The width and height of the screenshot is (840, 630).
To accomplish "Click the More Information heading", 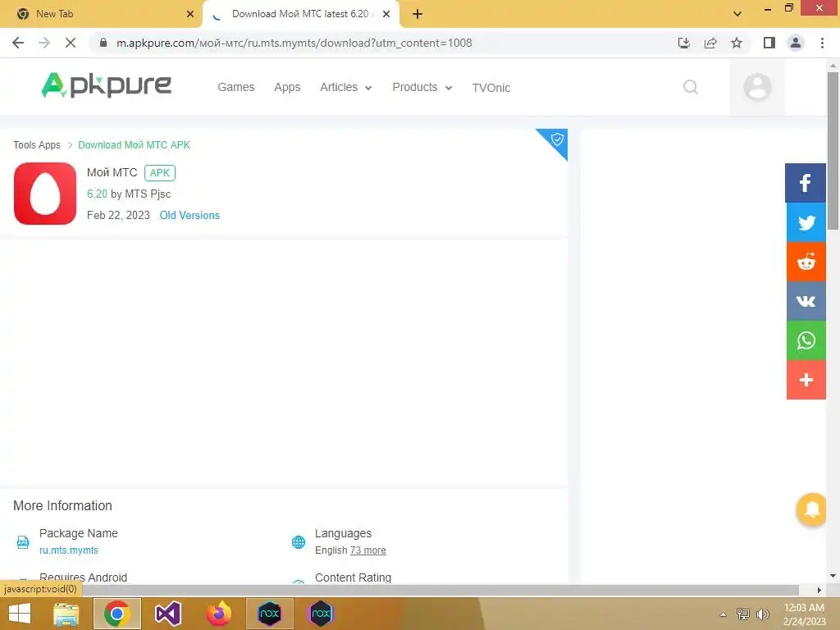I will point(62,505).
